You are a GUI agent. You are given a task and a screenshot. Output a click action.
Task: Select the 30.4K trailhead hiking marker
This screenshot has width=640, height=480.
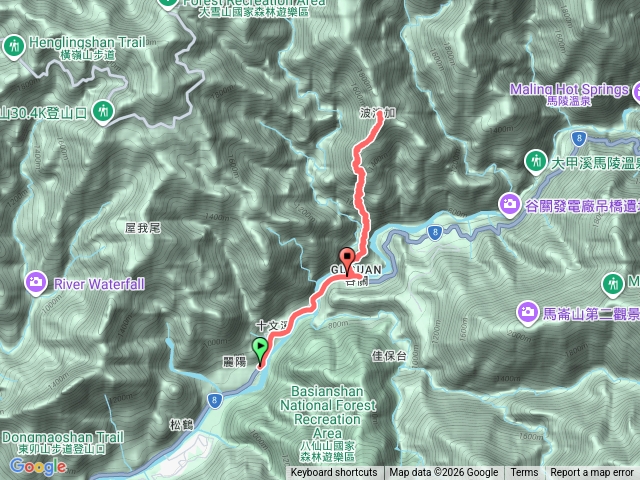102,112
